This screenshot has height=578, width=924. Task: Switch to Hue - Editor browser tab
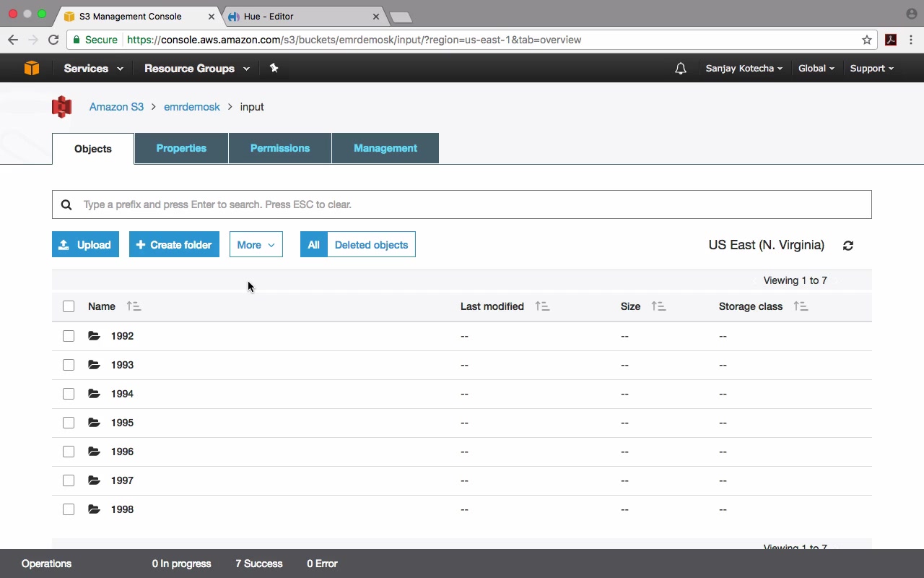303,16
